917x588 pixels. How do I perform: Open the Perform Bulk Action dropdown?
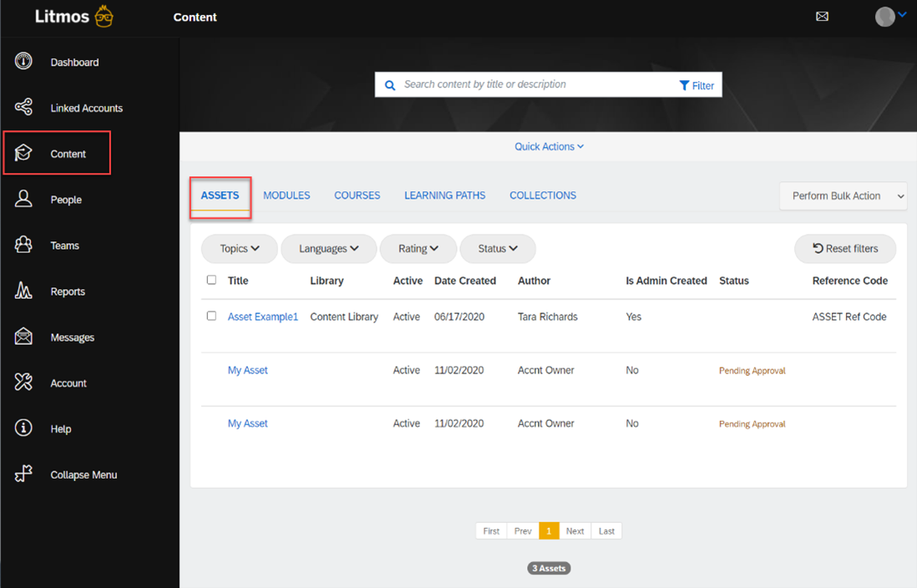(x=843, y=196)
